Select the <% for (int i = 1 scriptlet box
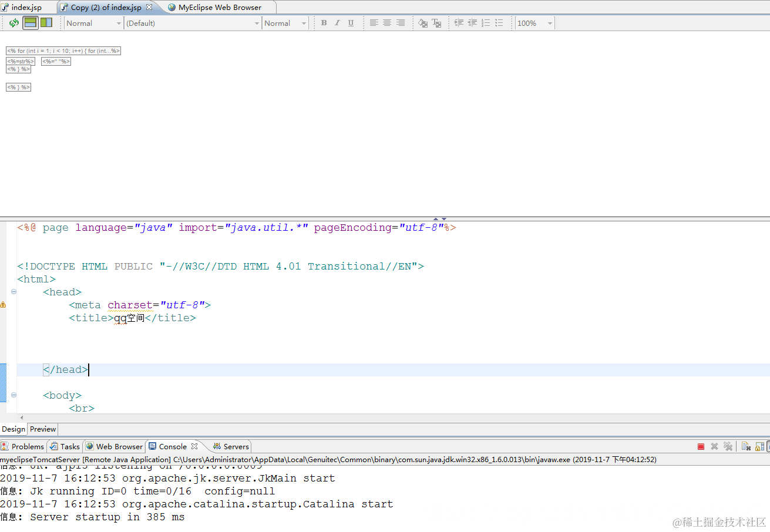This screenshot has height=532, width=770. tap(63, 51)
